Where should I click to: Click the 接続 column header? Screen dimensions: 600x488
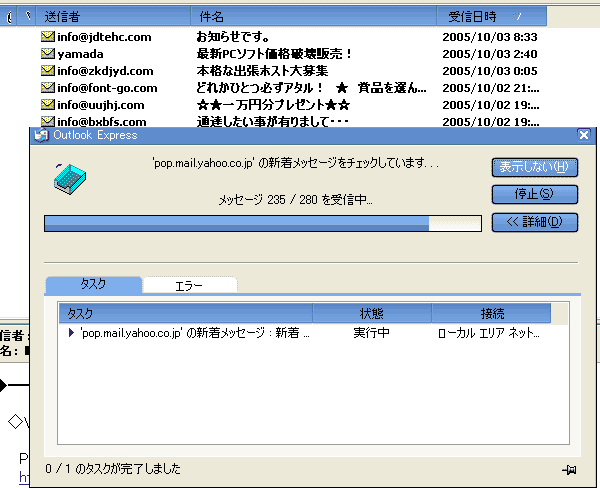tap(491, 313)
